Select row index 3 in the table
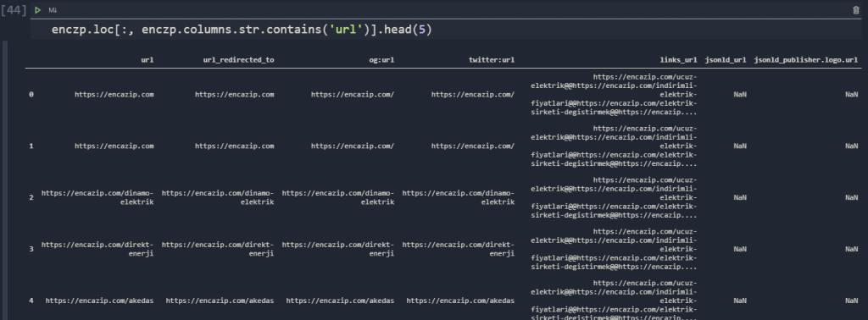Image resolution: width=868 pixels, height=320 pixels. click(x=31, y=249)
